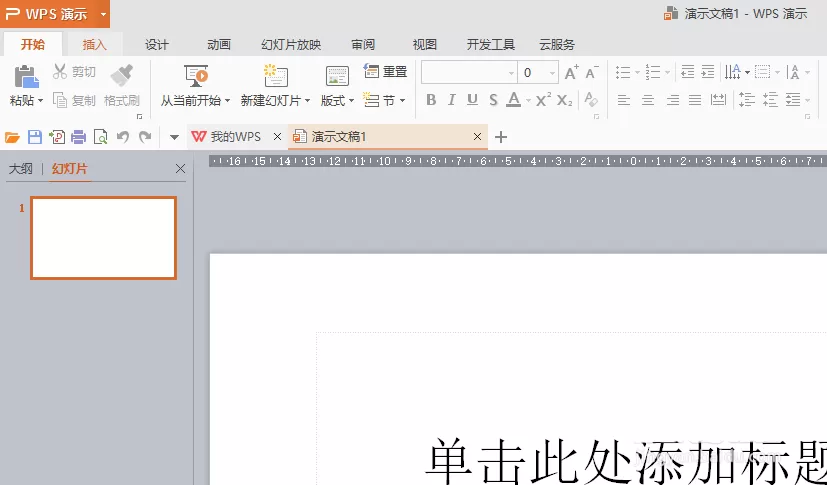Click the Paste clipboard icon
The width and height of the screenshot is (827, 485).
tap(26, 77)
